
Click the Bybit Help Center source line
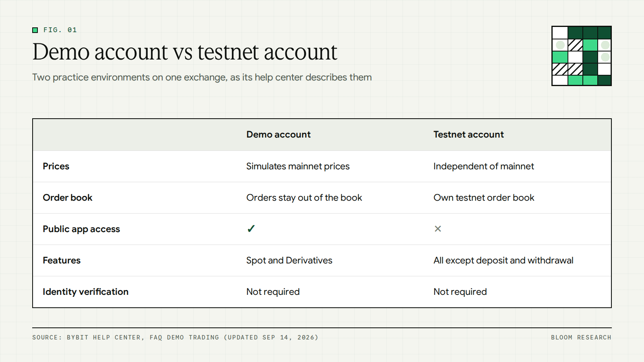click(x=175, y=337)
